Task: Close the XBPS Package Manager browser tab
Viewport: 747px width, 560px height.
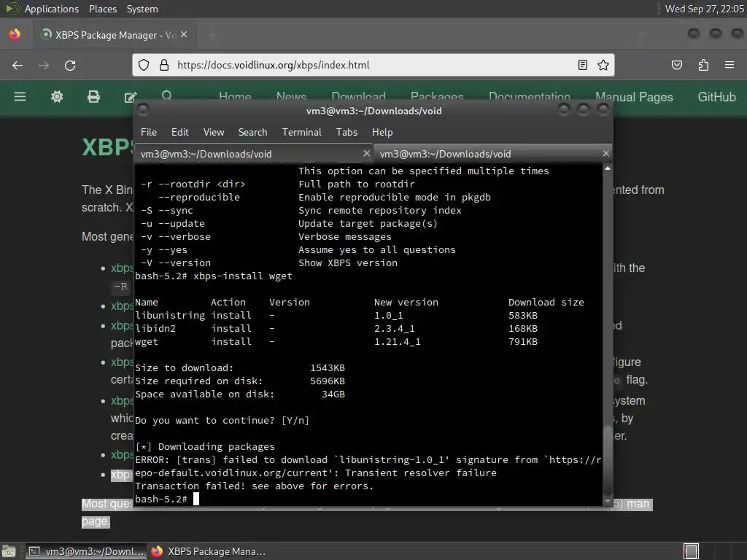Action: click(x=184, y=34)
